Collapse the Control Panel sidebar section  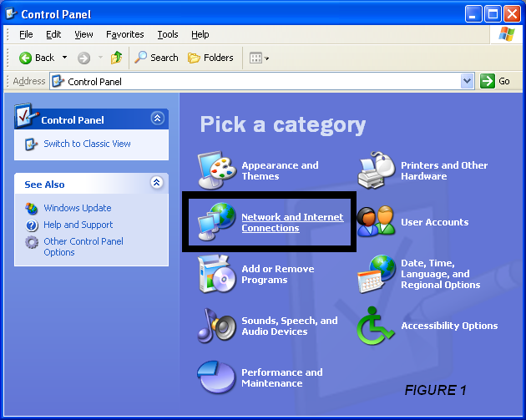157,118
